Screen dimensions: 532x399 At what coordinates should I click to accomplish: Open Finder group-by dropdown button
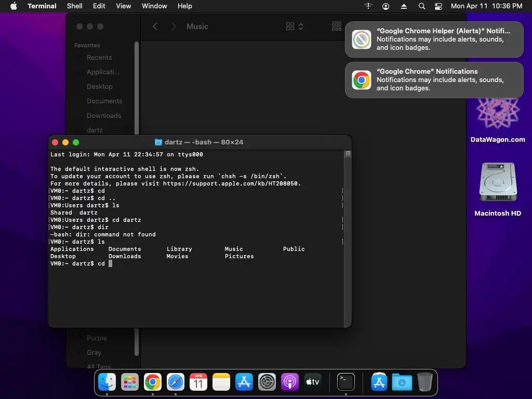coord(337,26)
